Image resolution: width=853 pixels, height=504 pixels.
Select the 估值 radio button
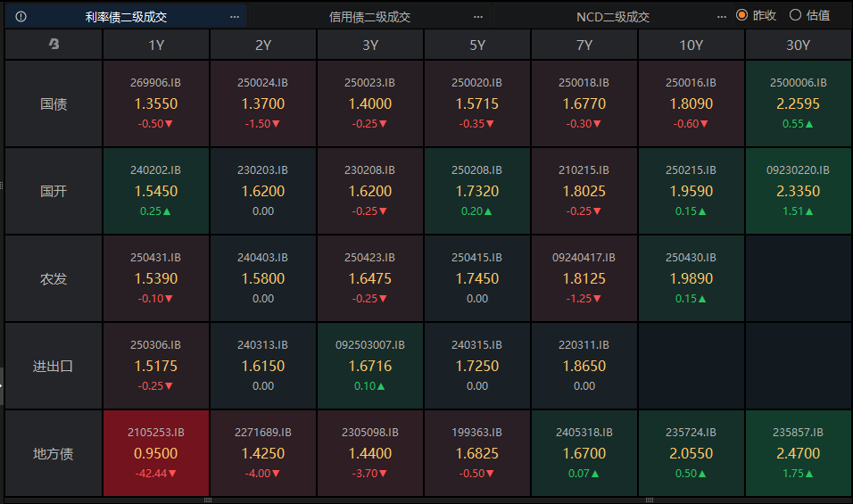[795, 15]
